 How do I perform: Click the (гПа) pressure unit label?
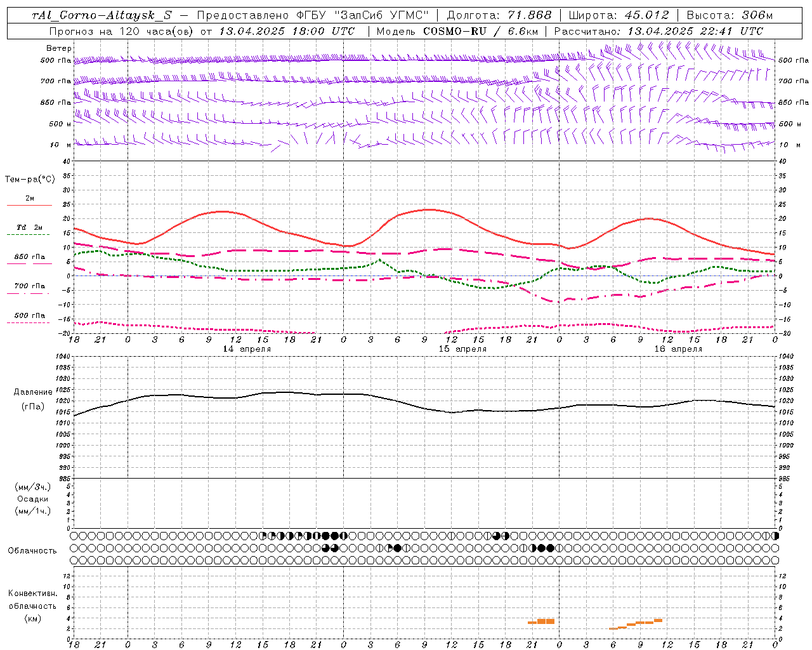point(33,406)
